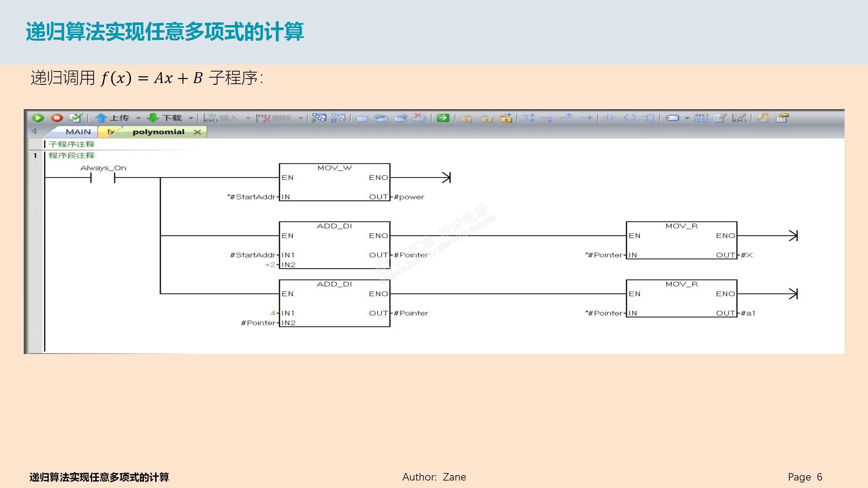Click the 下载 download button
The image size is (868, 488).
[165, 118]
